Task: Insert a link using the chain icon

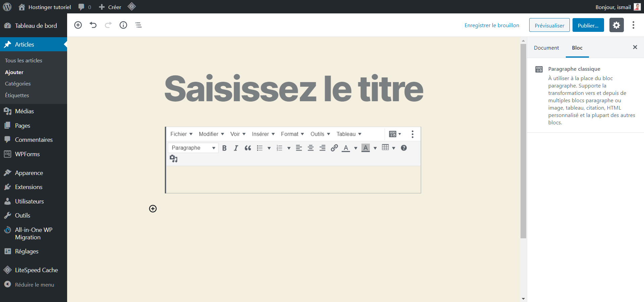Action: 334,148
